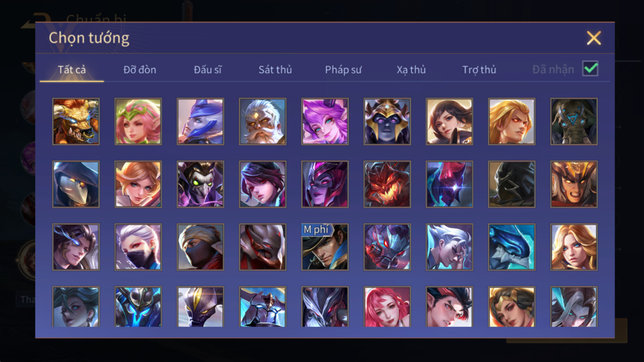
Task: Filter heroes by 'Pháp sư' tab
Action: coord(343,70)
